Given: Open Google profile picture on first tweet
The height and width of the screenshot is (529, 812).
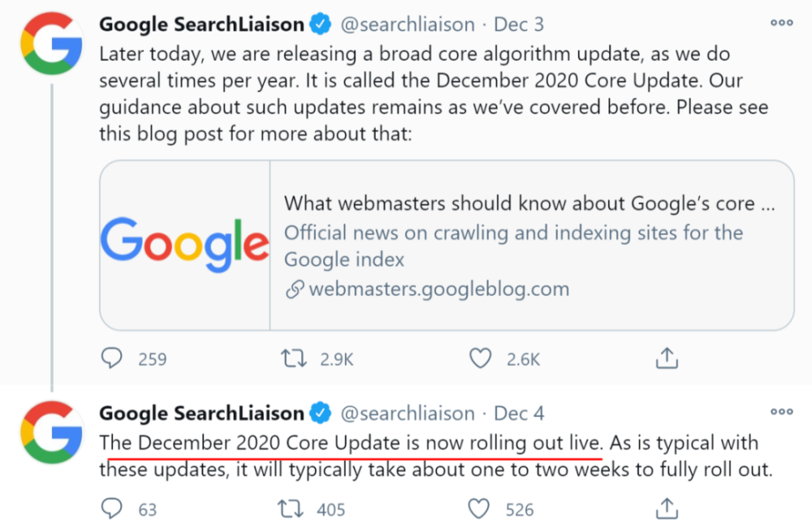Looking at the screenshot, I should click(x=52, y=44).
